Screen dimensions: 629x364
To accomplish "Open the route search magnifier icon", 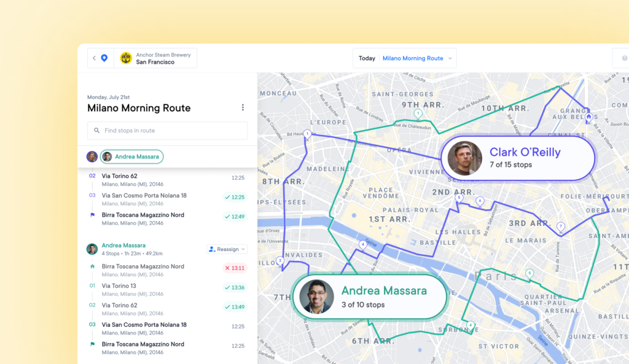I will tap(96, 130).
